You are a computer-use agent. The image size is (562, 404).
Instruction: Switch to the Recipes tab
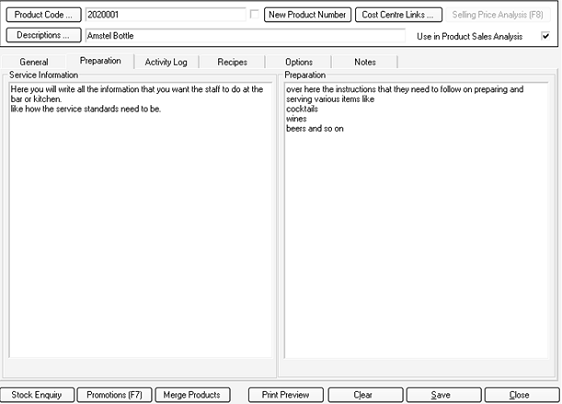pos(232,62)
